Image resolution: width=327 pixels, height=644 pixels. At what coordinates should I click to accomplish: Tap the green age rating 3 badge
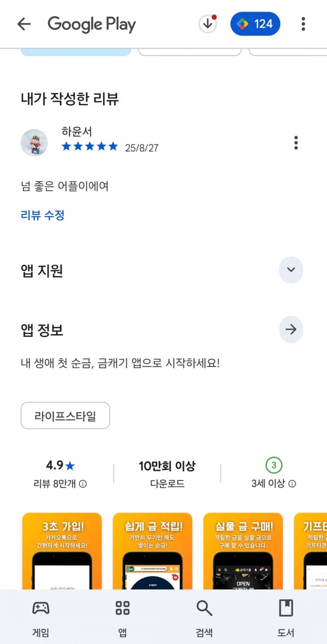(274, 465)
